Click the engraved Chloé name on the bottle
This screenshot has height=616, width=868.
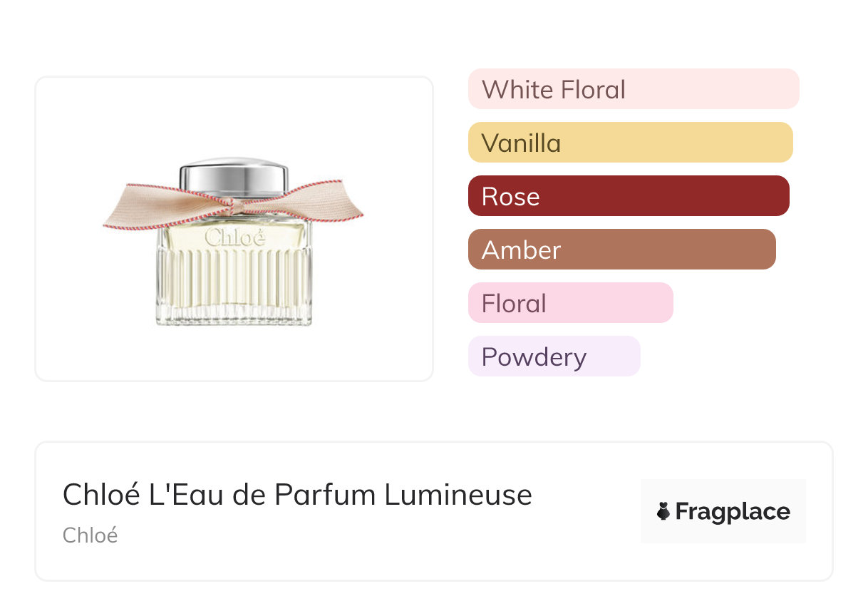click(234, 238)
